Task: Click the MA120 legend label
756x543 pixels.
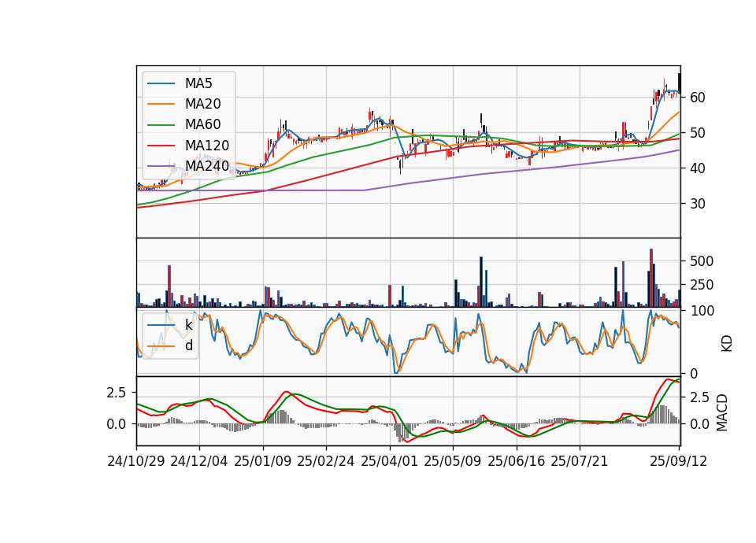Action: click(207, 146)
